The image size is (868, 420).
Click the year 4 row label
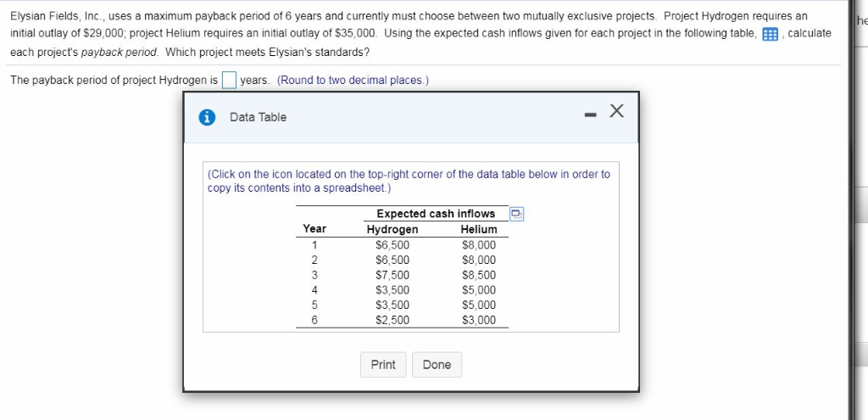click(x=314, y=290)
